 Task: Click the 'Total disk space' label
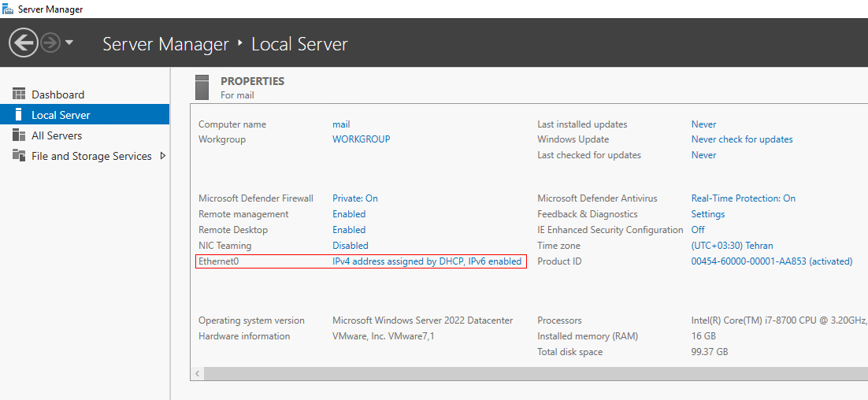click(570, 352)
